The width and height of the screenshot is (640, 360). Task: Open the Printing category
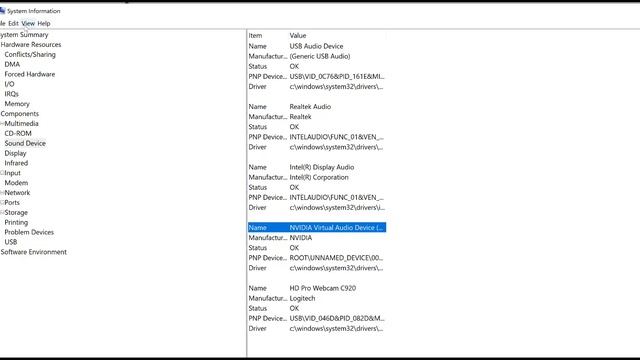tap(16, 222)
